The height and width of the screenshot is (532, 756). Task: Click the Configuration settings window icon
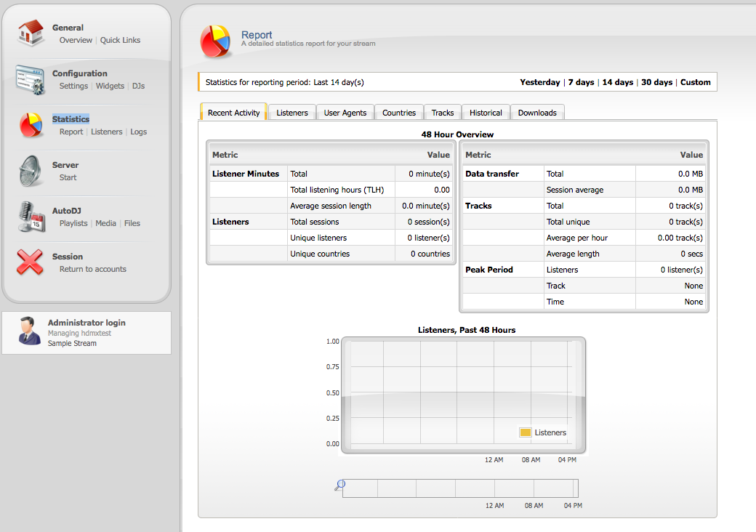point(31,79)
